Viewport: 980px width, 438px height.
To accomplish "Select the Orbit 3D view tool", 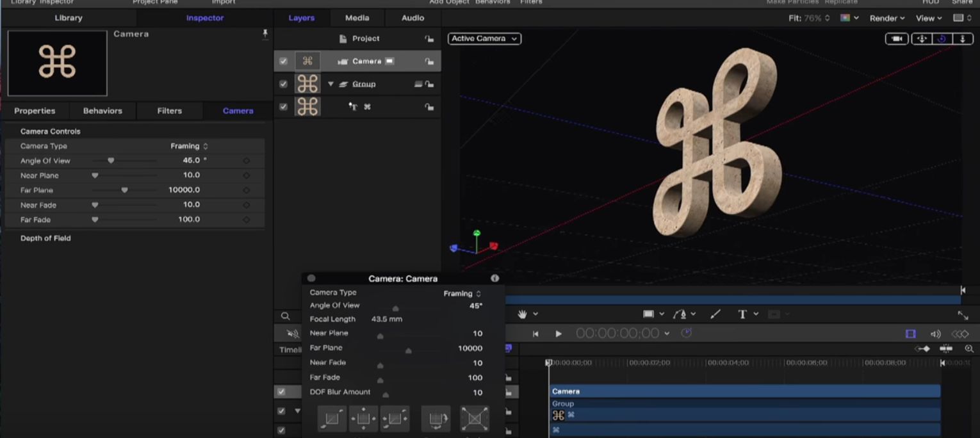I will pos(942,39).
